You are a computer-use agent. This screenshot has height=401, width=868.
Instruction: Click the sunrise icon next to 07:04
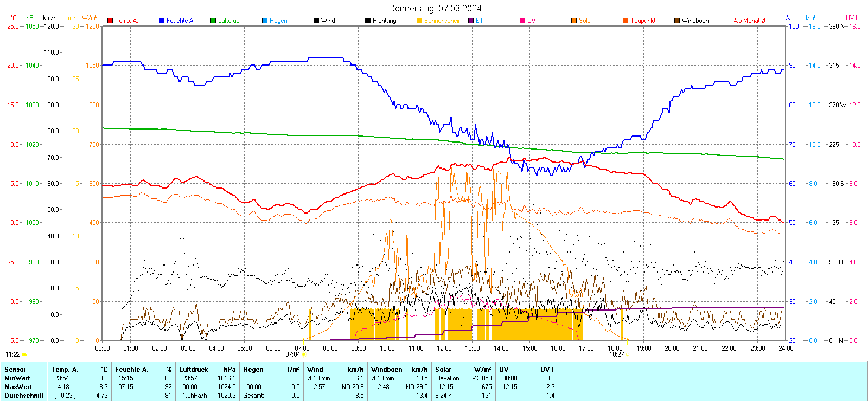[304, 354]
